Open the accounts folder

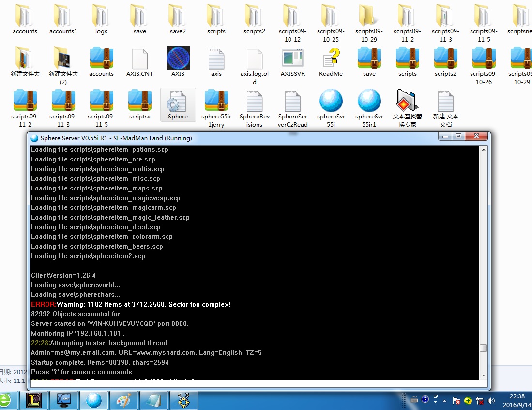pyautogui.click(x=25, y=19)
